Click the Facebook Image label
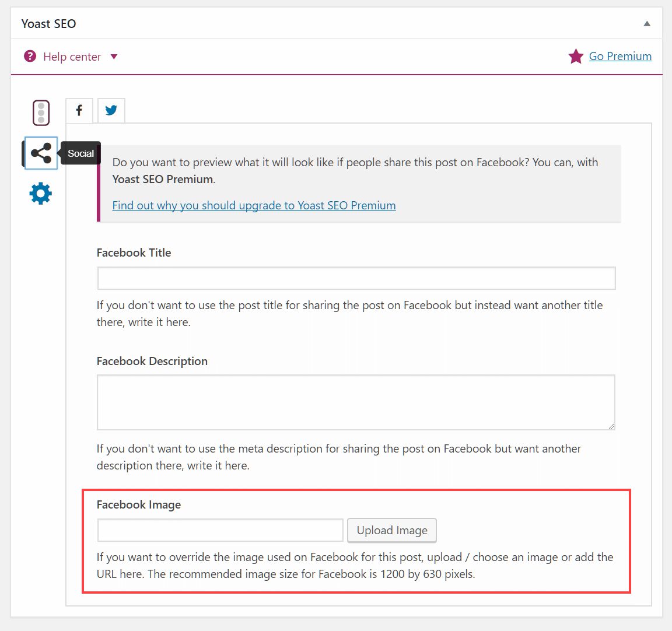 [x=139, y=504]
